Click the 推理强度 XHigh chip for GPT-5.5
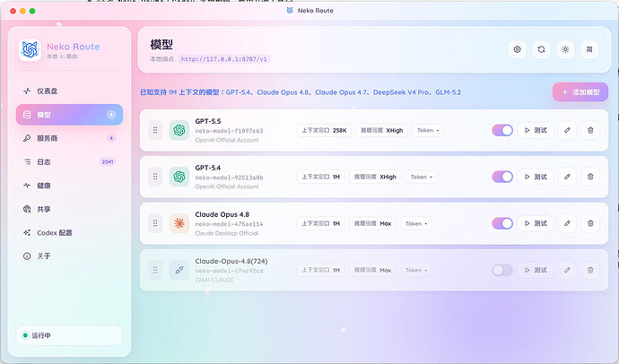Image resolution: width=619 pixels, height=364 pixels. tap(382, 130)
